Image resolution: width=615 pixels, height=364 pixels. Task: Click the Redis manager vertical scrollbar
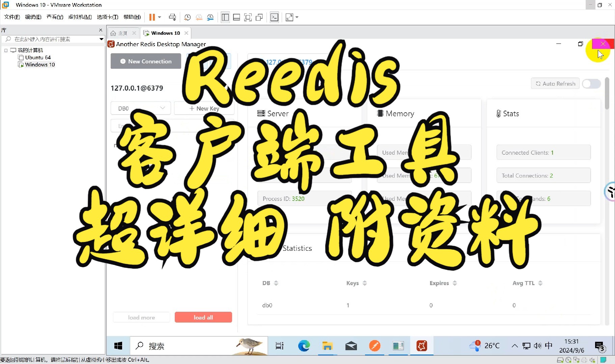pos(607,93)
